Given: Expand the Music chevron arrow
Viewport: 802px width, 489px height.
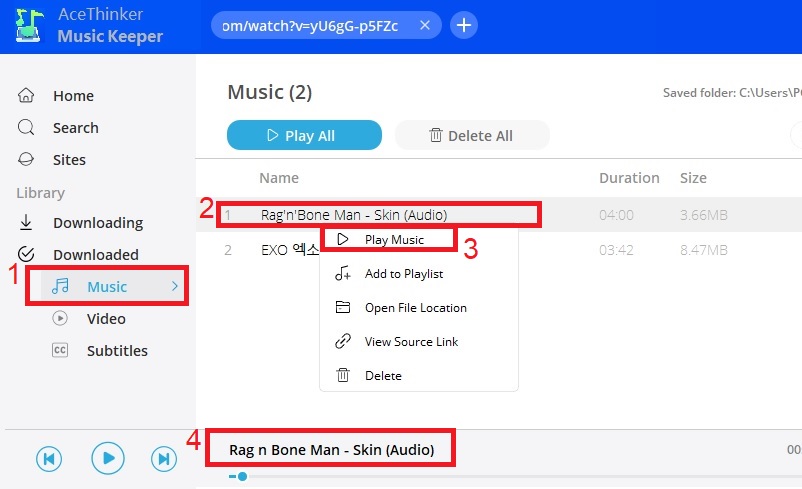Looking at the screenshot, I should click(175, 286).
